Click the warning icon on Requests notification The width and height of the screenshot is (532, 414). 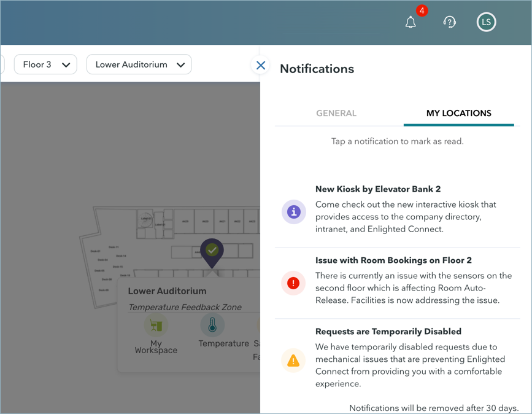(x=293, y=361)
